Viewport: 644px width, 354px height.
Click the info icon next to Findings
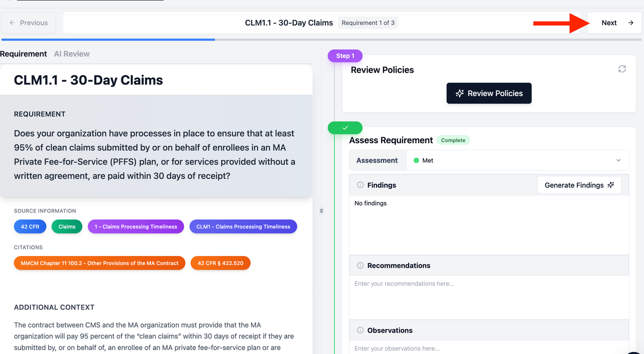[360, 185]
